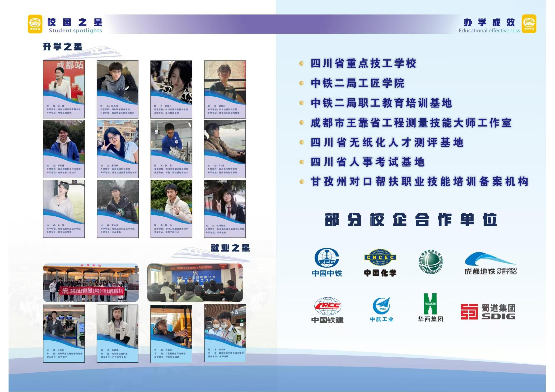Image resolution: width=555 pixels, height=392 pixels.
Task: Click the text 四川工程职业技术大学
Action: click(177, 228)
